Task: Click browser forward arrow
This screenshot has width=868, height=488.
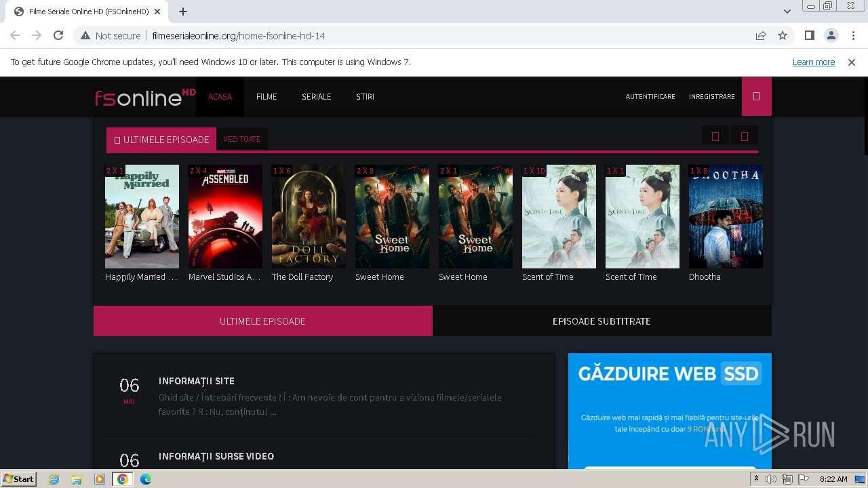Action: tap(37, 35)
